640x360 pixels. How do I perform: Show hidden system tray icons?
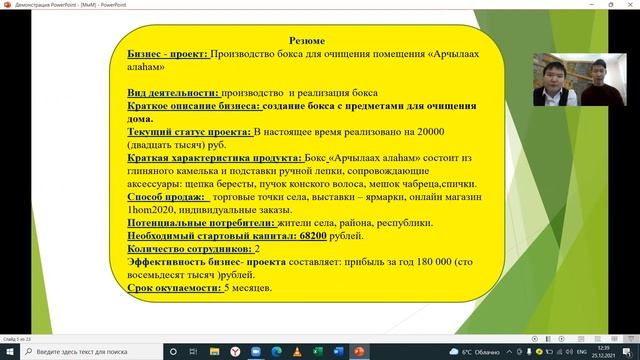(509, 352)
